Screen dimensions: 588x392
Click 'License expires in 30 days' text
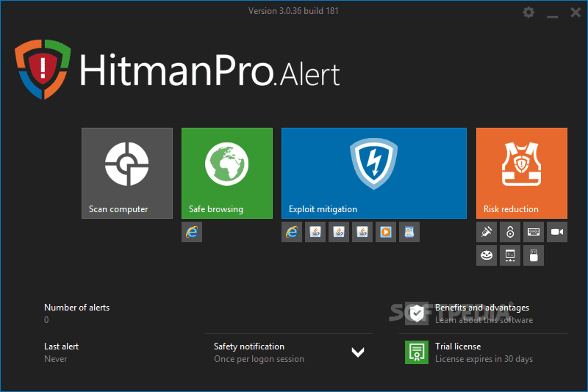484,359
